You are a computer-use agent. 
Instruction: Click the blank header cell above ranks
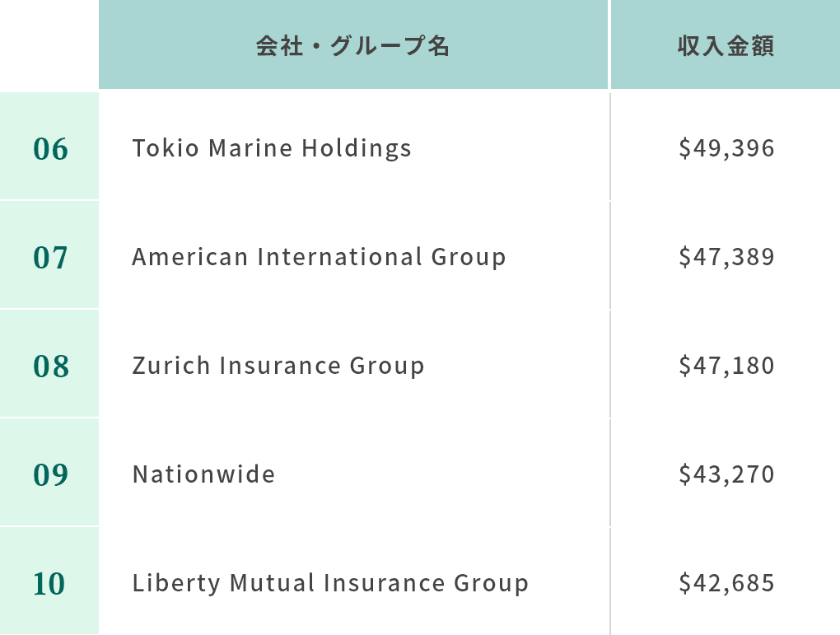[49, 44]
